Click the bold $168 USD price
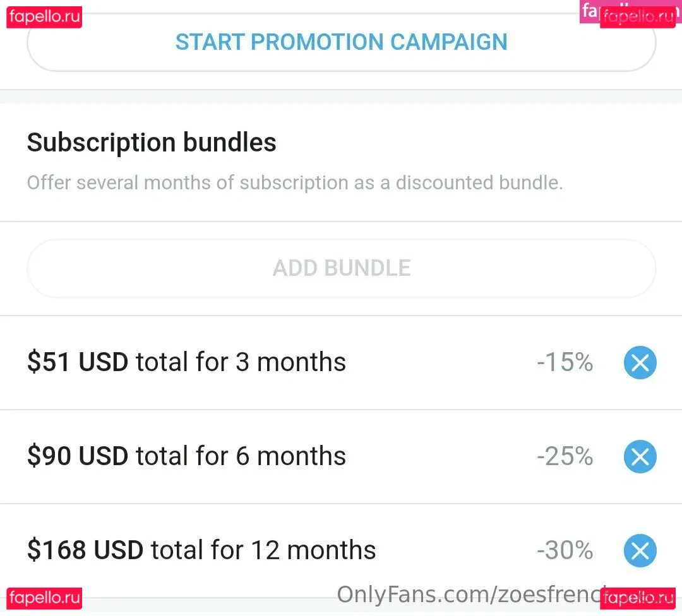The width and height of the screenshot is (682, 616). [x=85, y=550]
